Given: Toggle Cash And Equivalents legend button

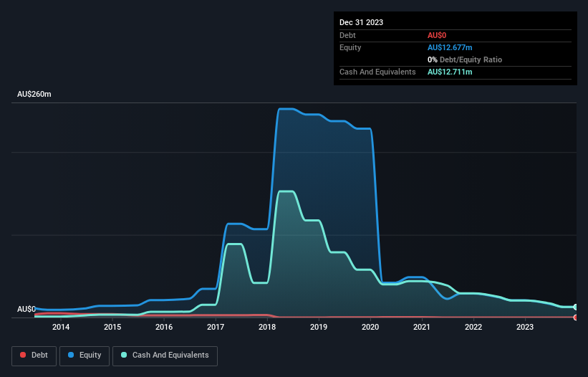Looking at the screenshot, I should (x=165, y=355).
